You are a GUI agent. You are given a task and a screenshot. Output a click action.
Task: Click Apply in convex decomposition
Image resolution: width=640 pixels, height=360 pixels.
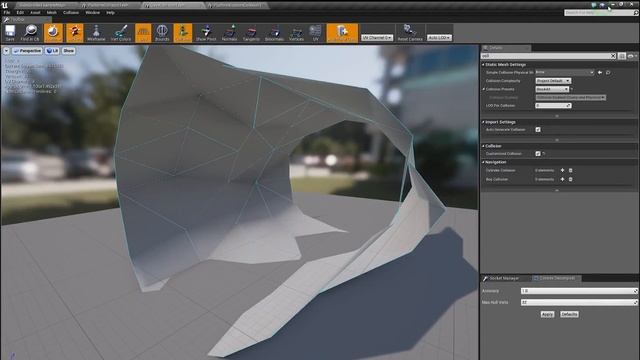(547, 314)
